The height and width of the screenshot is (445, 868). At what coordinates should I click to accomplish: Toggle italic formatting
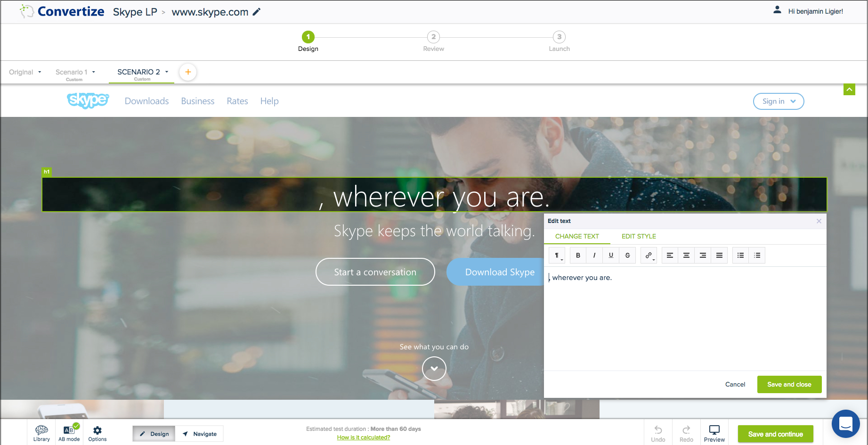coord(594,255)
